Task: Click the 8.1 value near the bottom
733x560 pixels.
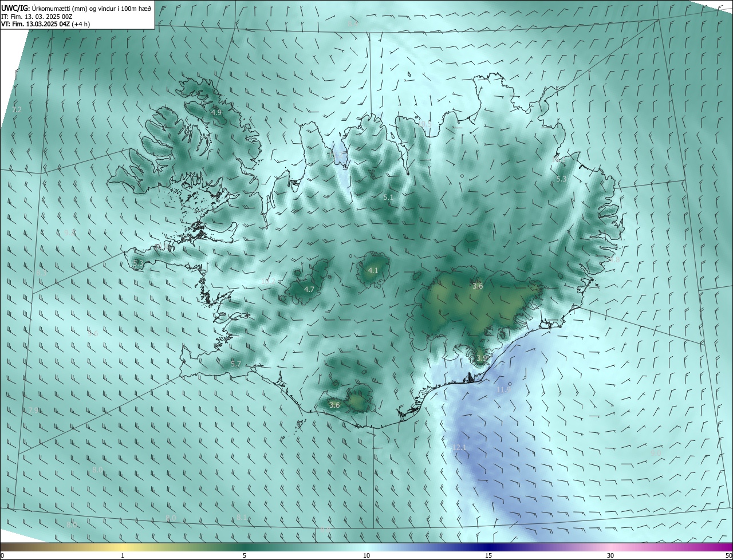Action: click(242, 518)
